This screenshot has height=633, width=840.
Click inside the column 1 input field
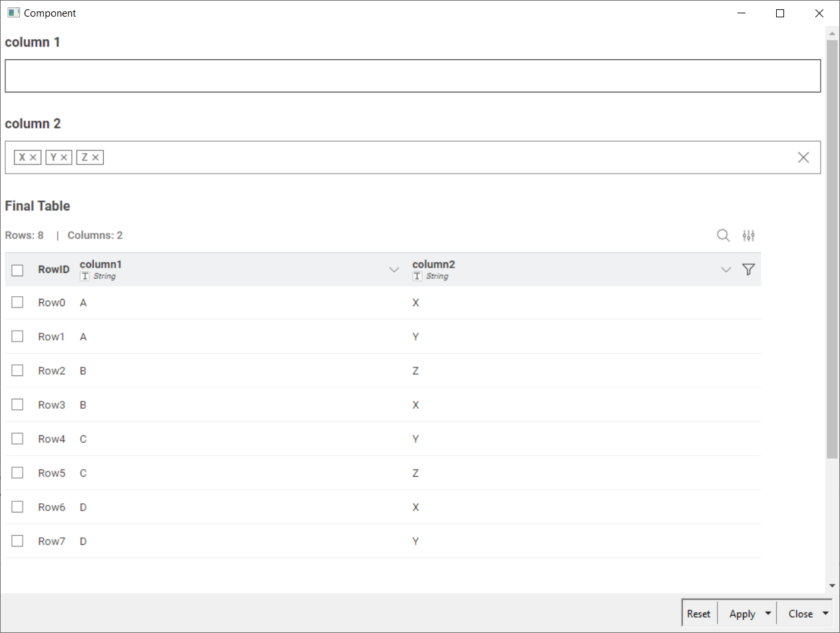click(412, 76)
